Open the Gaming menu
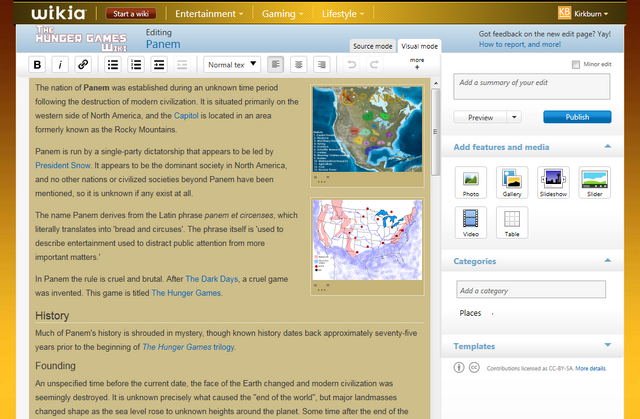The image size is (640, 419). 282,13
